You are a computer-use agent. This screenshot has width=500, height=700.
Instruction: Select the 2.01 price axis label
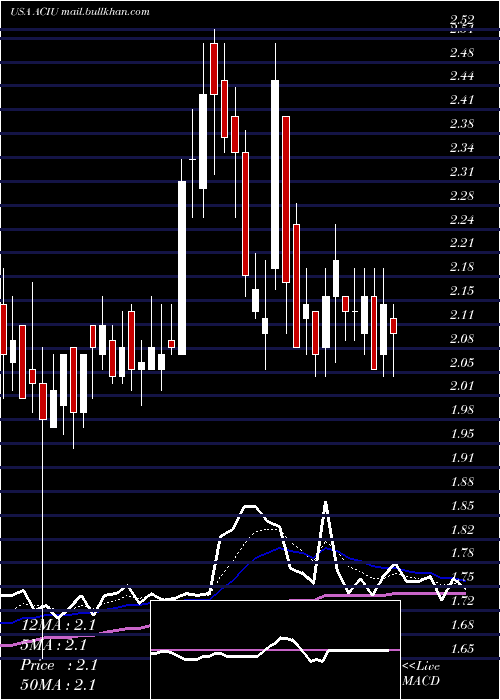461,385
